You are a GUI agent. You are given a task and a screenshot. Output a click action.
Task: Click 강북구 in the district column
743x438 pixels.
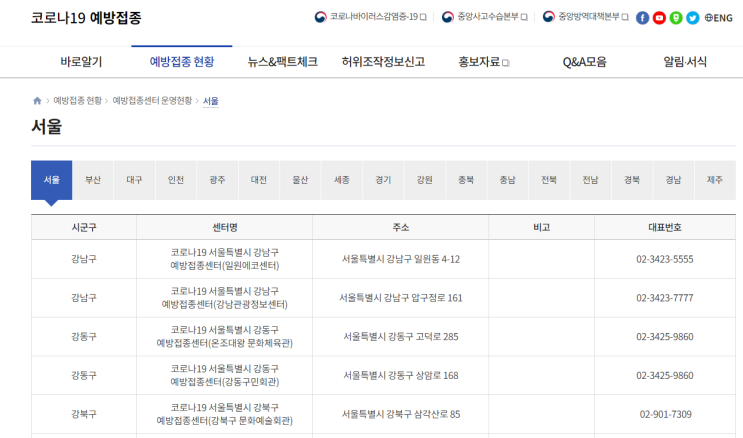(84, 414)
